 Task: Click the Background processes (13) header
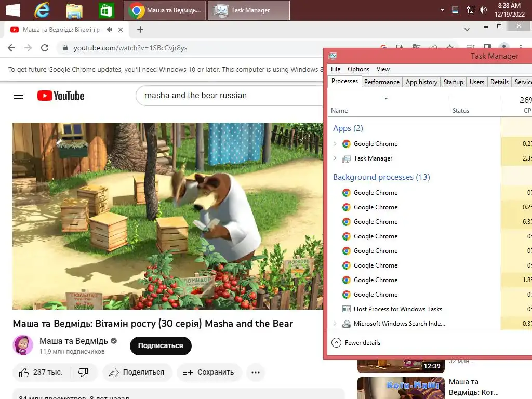click(381, 177)
